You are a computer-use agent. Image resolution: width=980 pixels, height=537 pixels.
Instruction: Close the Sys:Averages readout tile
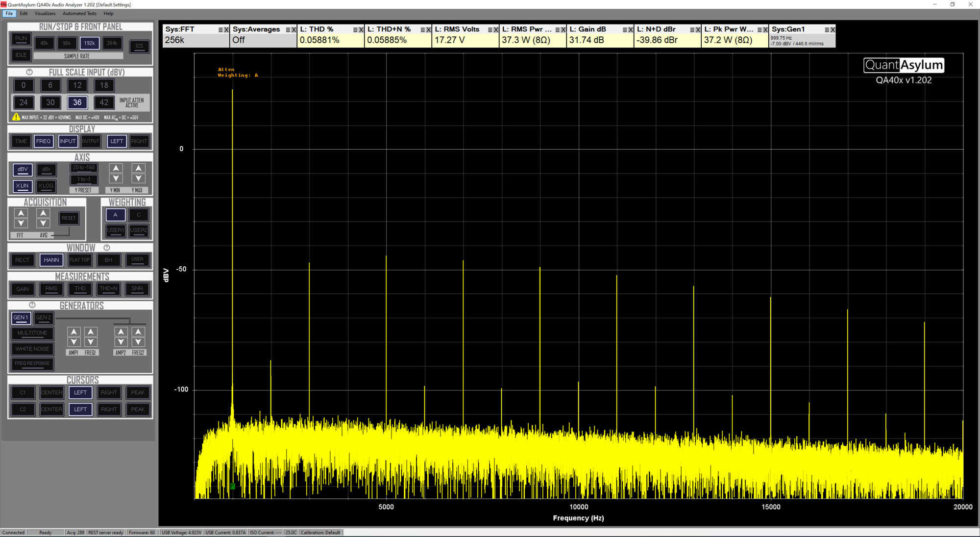[294, 30]
